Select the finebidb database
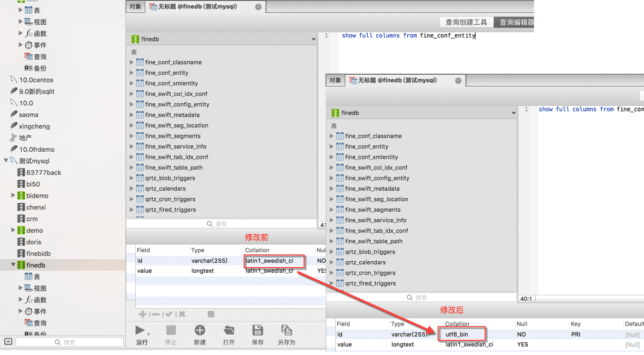 [x=38, y=254]
